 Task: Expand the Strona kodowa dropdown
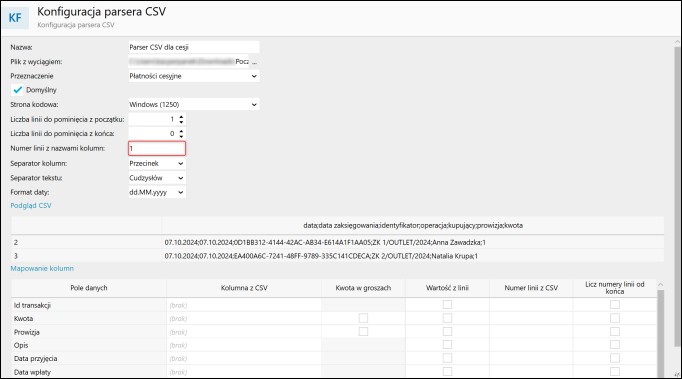tap(194, 104)
